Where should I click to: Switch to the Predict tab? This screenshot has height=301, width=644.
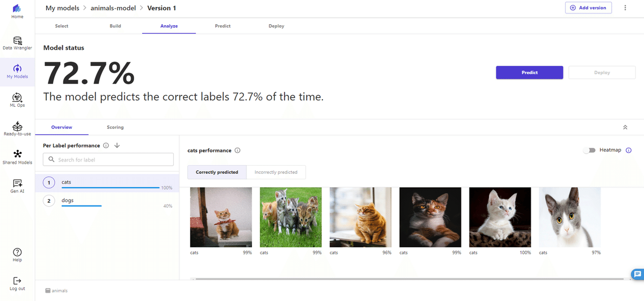223,26
